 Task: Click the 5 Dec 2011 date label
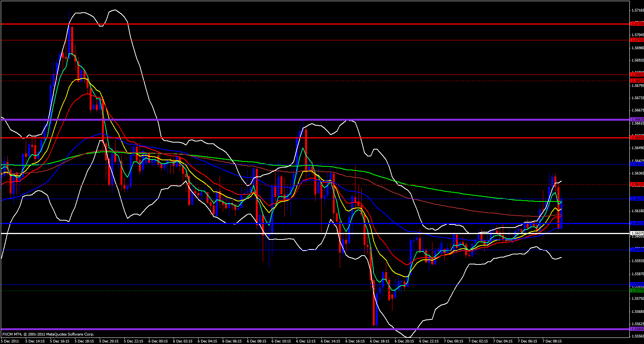point(10,341)
